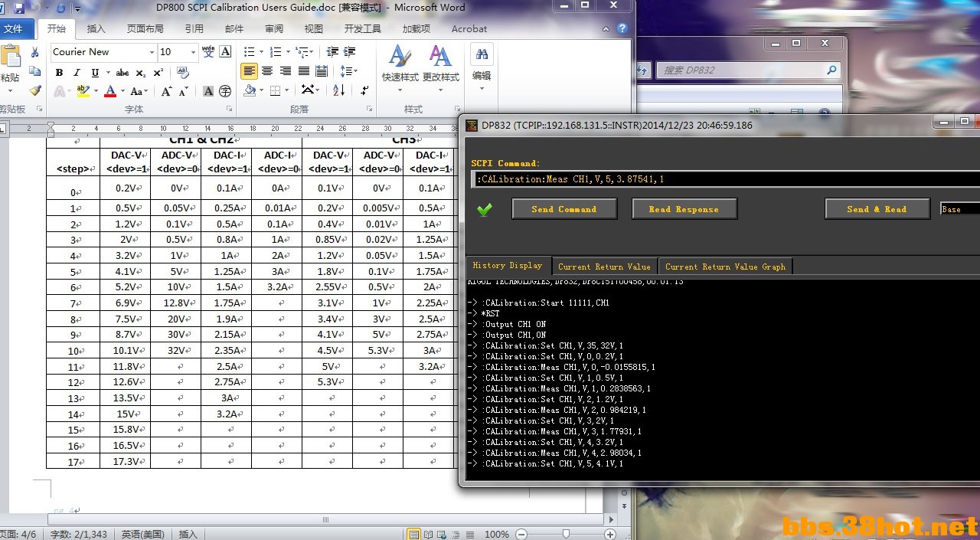The width and height of the screenshot is (980, 540).
Task: Click the zoom slider handle
Action: tap(565, 534)
